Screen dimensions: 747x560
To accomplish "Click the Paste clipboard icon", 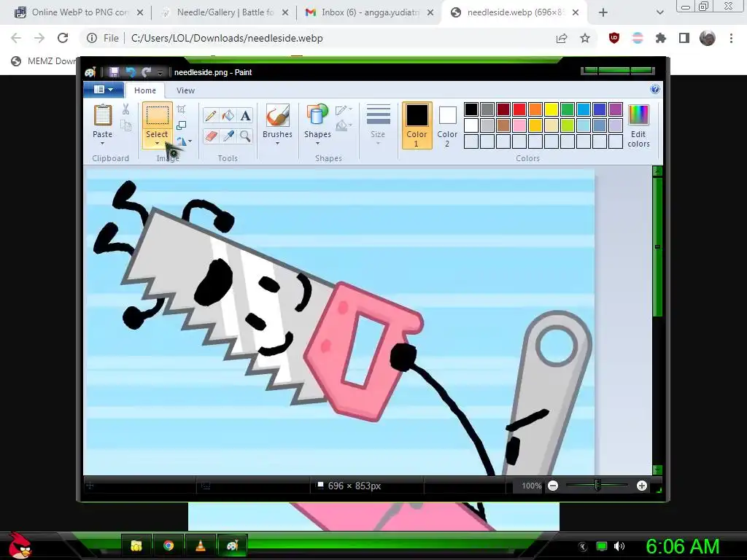I will tap(102, 115).
